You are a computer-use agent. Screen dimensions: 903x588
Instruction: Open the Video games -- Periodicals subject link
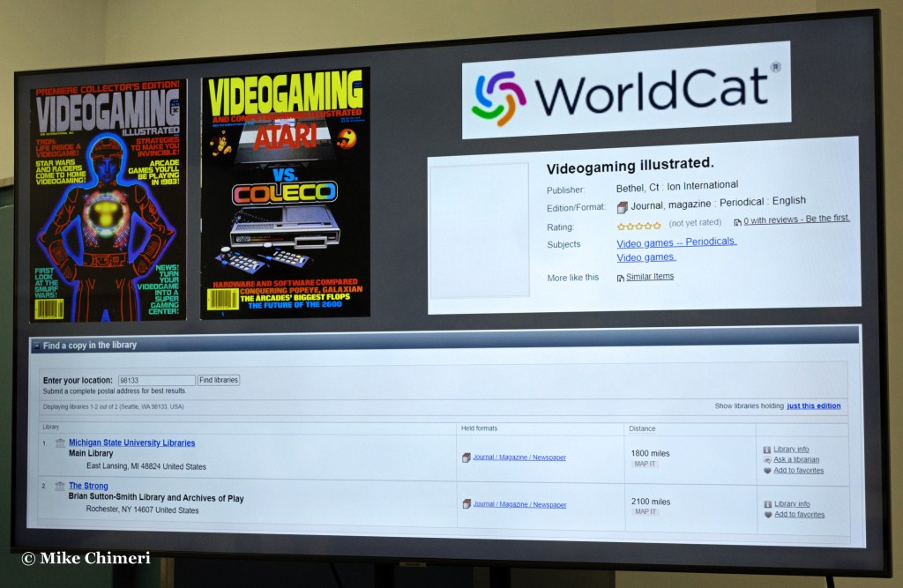pos(676,242)
